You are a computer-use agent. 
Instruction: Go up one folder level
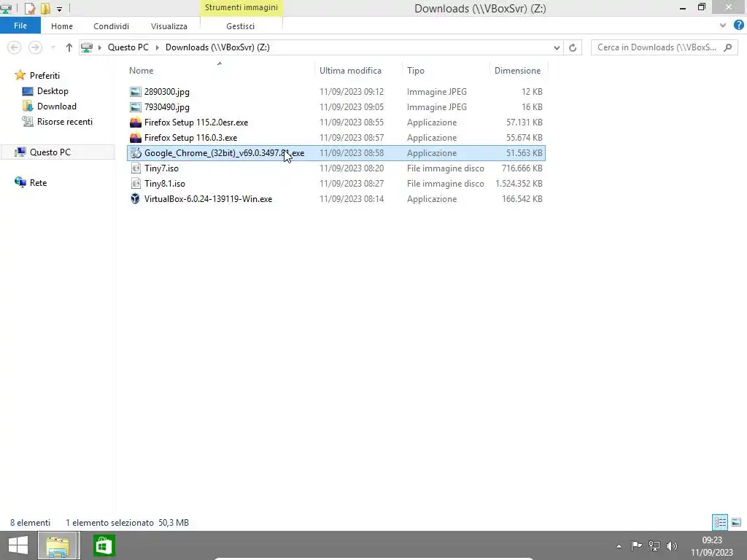pos(69,47)
